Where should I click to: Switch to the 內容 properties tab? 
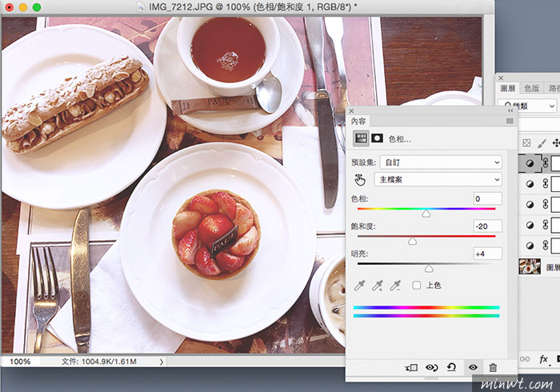click(x=358, y=122)
